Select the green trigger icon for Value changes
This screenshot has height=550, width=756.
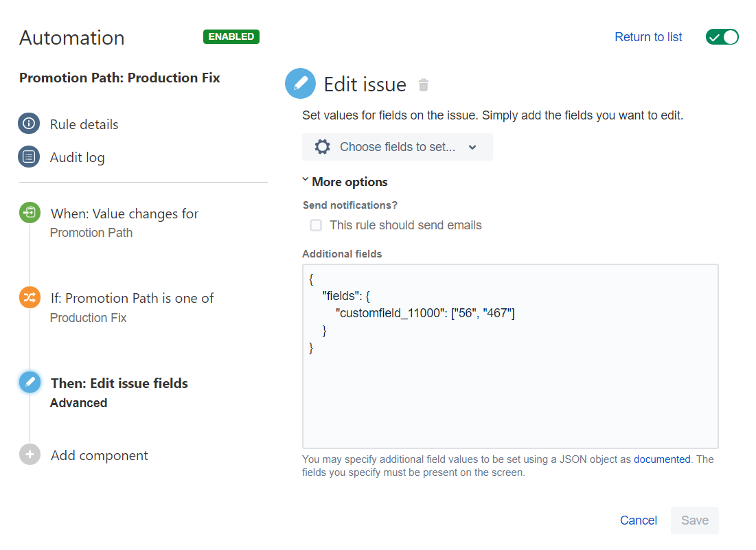[30, 214]
